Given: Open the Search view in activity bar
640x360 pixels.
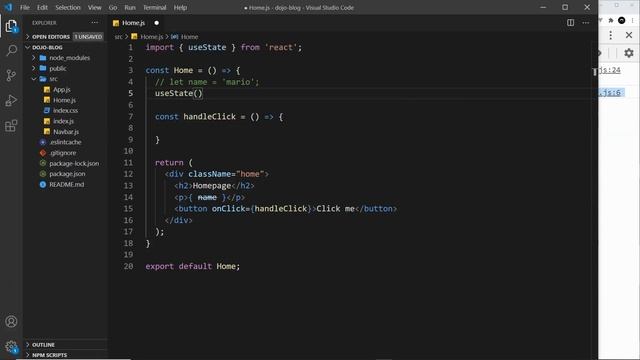Looking at the screenshot, I should point(11,51).
